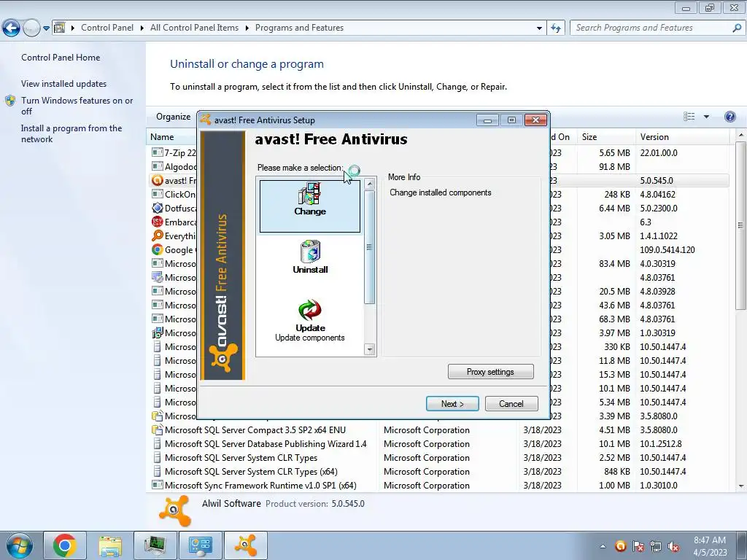Screen dimensions: 747x560
Task: Expand the address bar history dropdown
Action: tap(539, 28)
